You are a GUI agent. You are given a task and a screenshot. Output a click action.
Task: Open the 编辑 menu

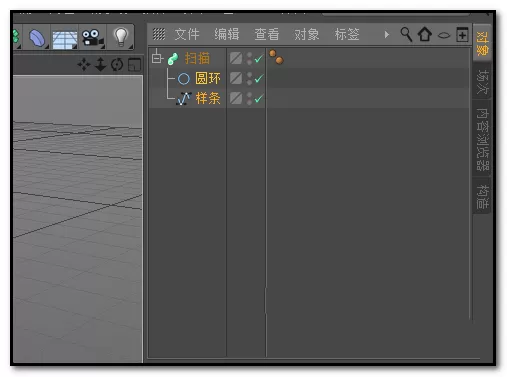(x=227, y=34)
